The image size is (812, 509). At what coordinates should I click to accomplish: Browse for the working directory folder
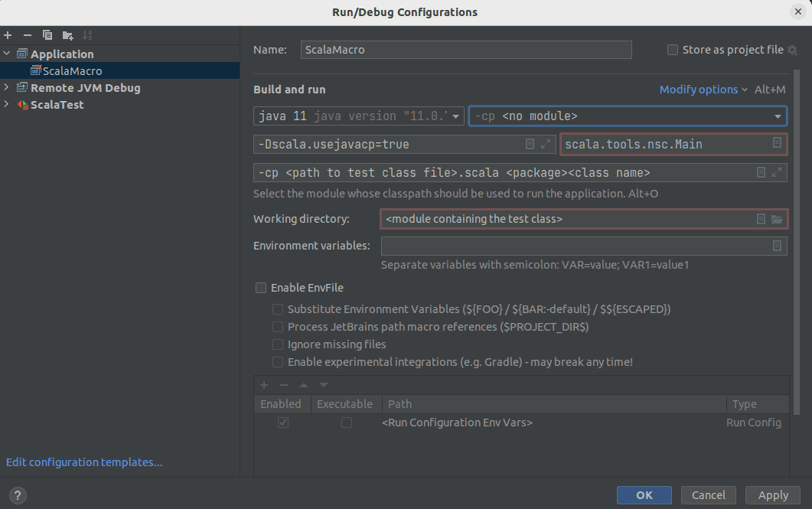click(777, 219)
